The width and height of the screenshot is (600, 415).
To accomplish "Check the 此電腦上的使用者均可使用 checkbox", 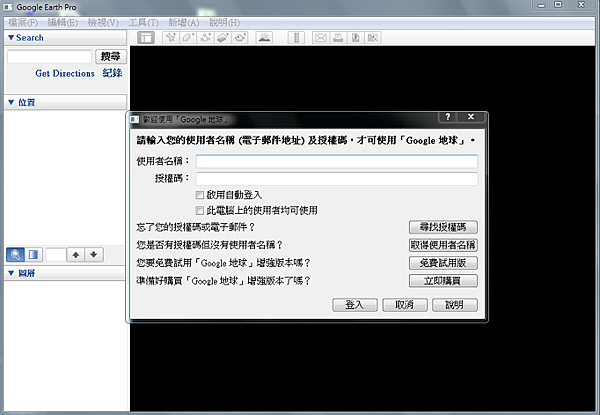I will [199, 210].
